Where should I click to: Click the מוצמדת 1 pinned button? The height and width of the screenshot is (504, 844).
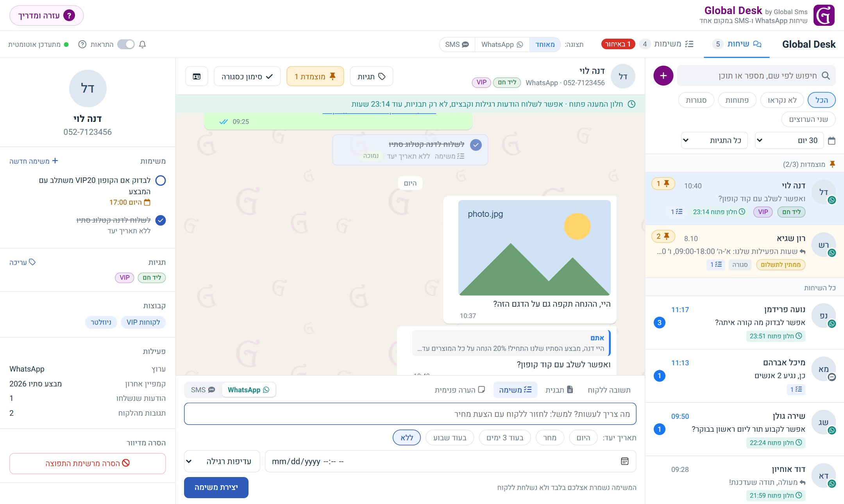pos(315,77)
